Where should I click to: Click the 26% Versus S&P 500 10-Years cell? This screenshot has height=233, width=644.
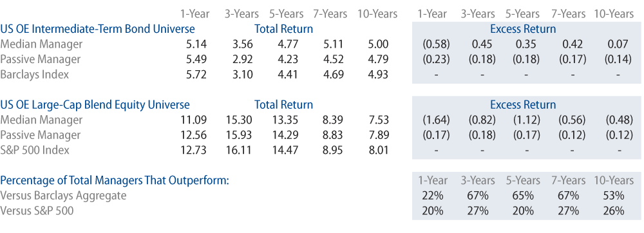pyautogui.click(x=614, y=211)
